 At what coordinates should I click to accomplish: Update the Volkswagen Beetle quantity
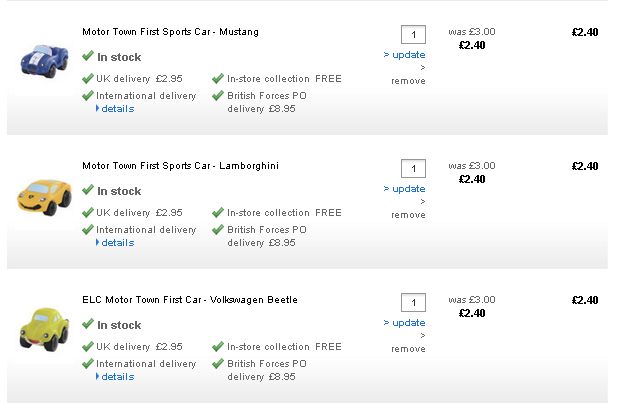click(407, 323)
